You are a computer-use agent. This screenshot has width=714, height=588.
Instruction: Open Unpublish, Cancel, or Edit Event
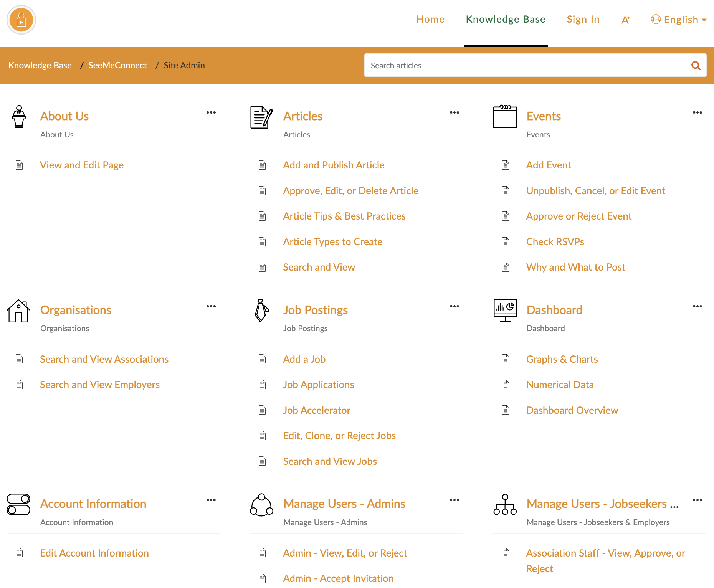pyautogui.click(x=595, y=191)
